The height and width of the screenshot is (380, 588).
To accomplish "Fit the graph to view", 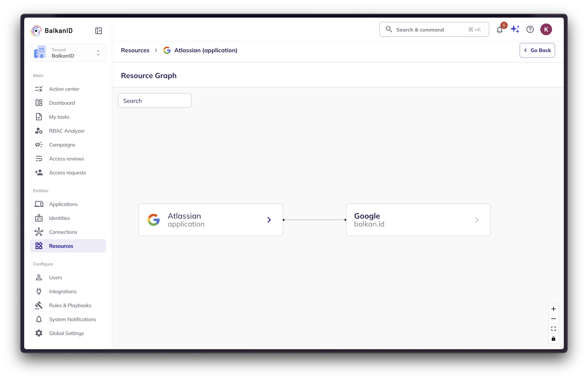I will click(554, 329).
